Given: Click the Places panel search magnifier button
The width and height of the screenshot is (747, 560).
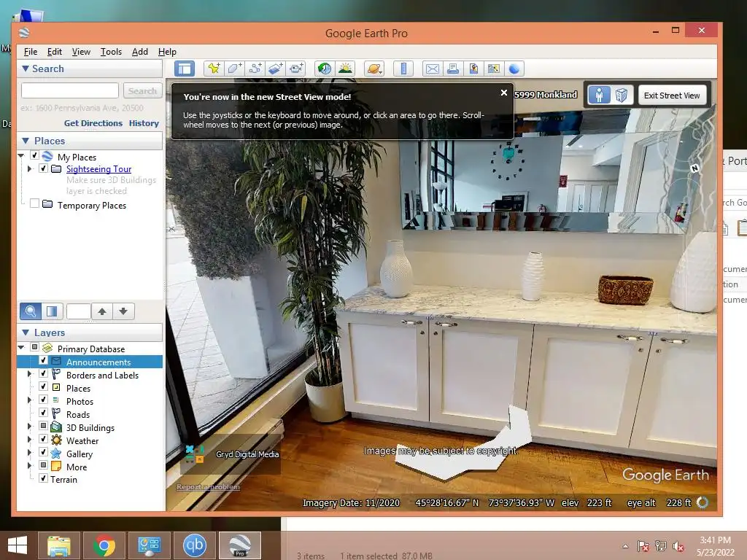Looking at the screenshot, I should click(30, 311).
